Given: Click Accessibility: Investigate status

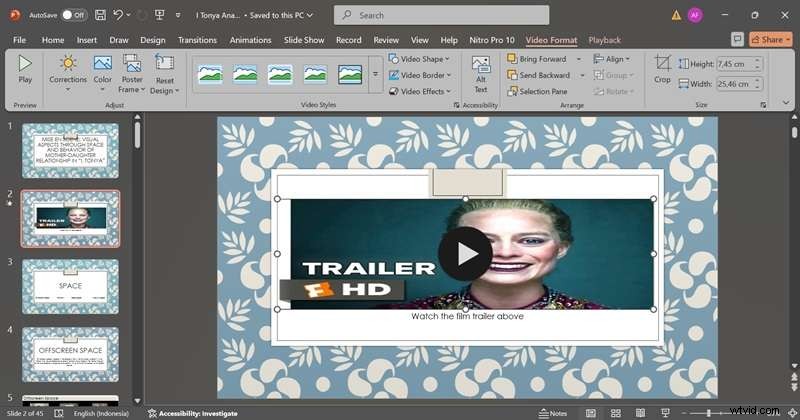Looking at the screenshot, I should pos(193,413).
